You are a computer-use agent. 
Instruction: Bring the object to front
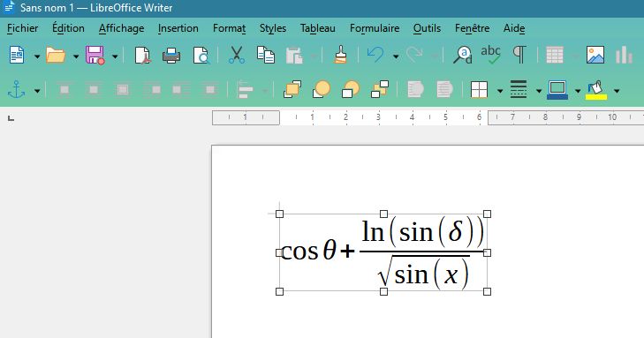[292, 89]
